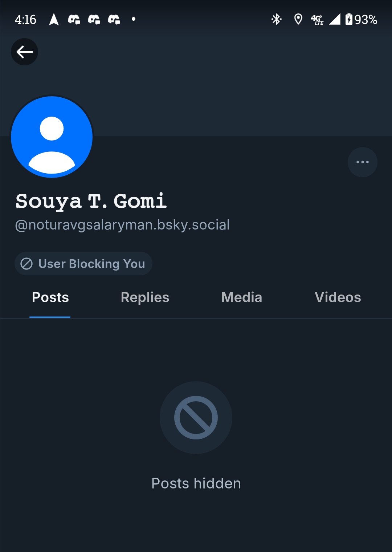Tap the Souya T. Gomi display name

coord(91,201)
